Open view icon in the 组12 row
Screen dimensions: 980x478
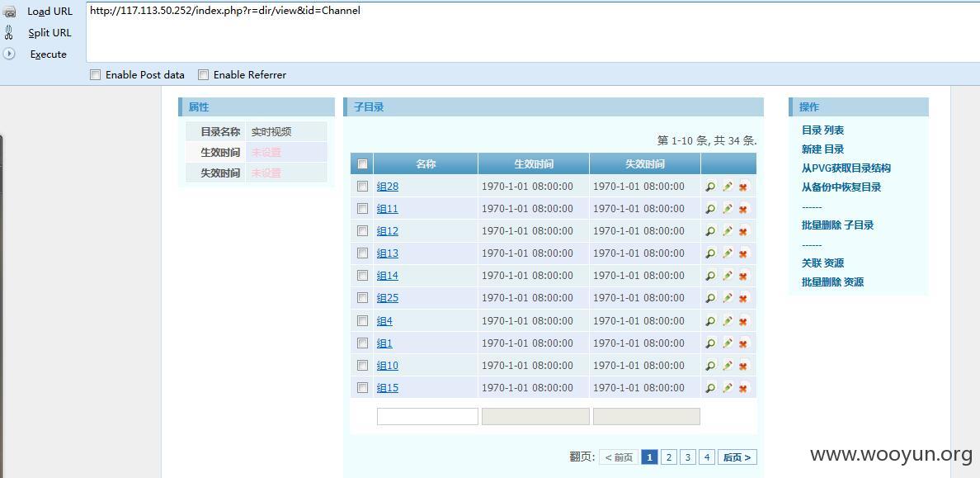[710, 231]
